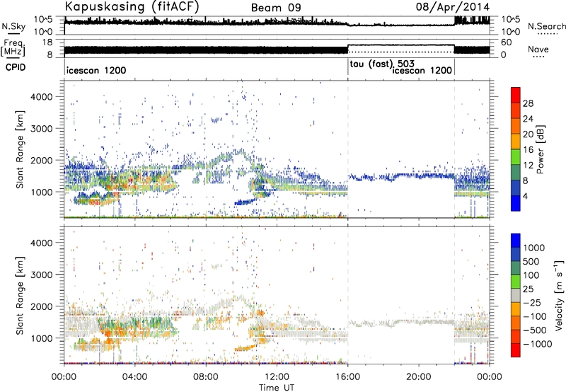Click 'Slant Range [km]' label of power panel
The height and width of the screenshot is (392, 566).
pyautogui.click(x=20, y=149)
